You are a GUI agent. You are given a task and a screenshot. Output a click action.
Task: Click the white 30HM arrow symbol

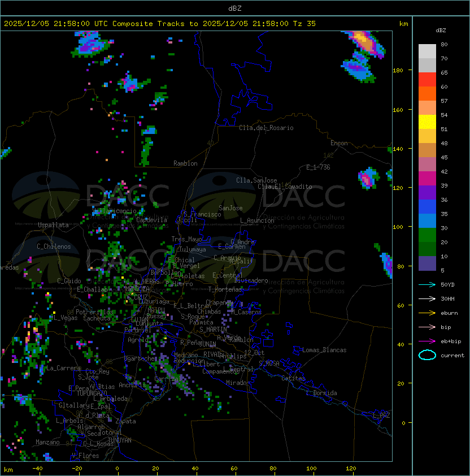pos(427,298)
